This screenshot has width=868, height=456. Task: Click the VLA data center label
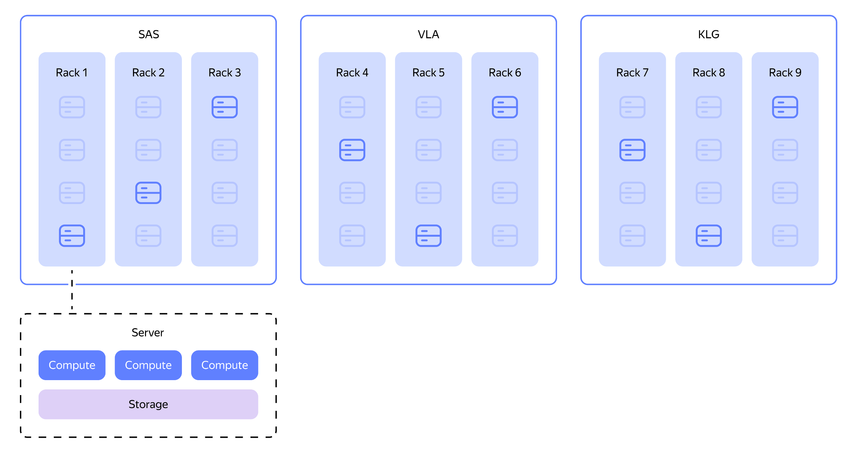point(428,34)
